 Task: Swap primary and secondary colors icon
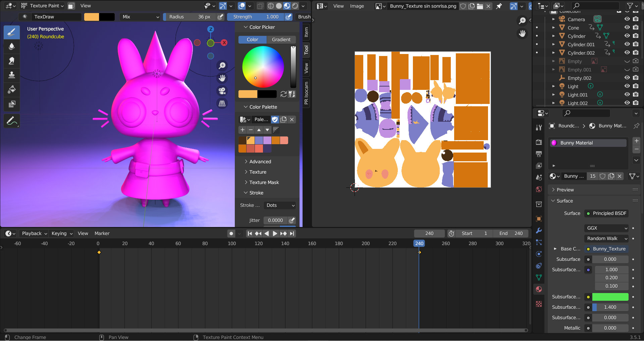point(283,94)
